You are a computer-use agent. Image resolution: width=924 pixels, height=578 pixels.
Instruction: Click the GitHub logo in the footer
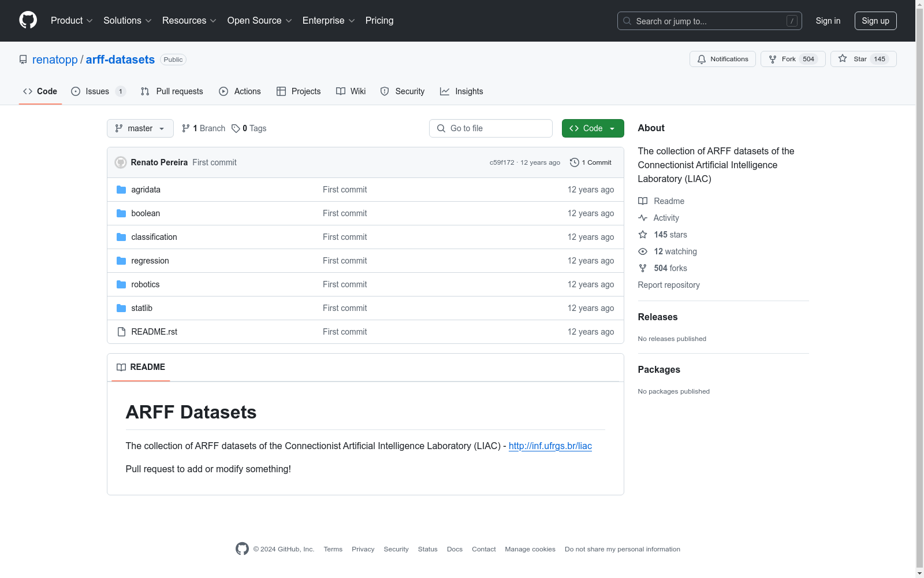click(242, 549)
